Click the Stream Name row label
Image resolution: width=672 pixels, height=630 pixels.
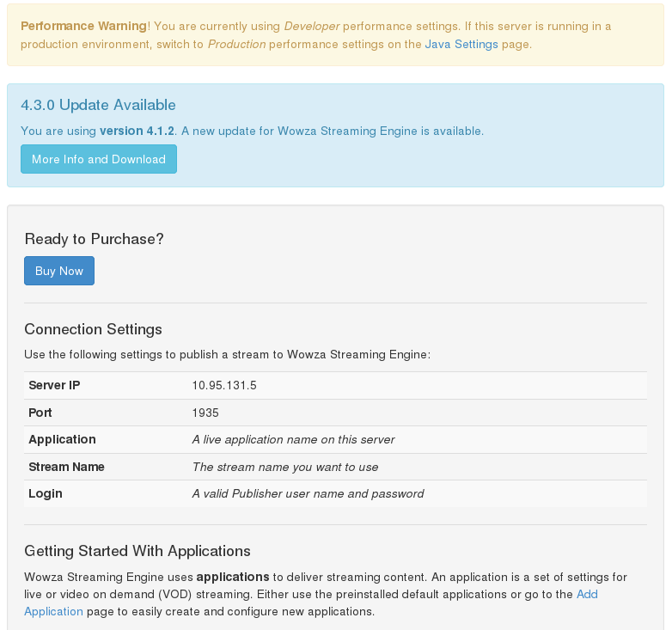tap(66, 467)
